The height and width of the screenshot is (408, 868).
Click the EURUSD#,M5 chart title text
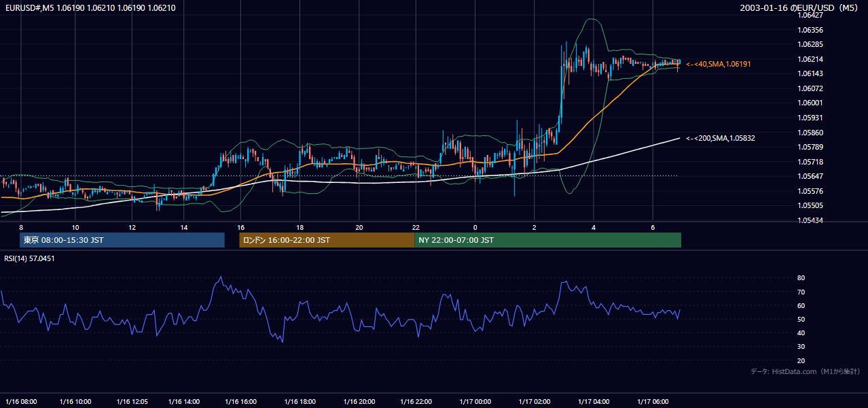(x=91, y=8)
